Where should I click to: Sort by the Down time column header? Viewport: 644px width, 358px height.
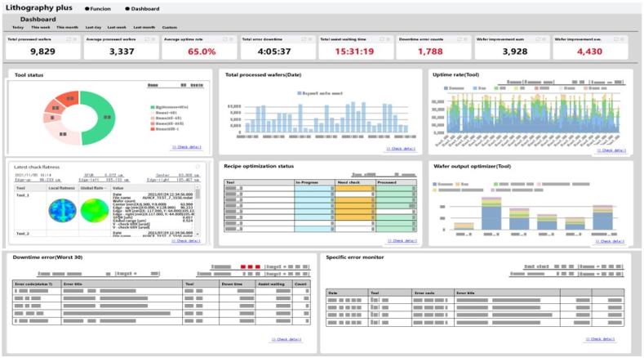click(231, 284)
